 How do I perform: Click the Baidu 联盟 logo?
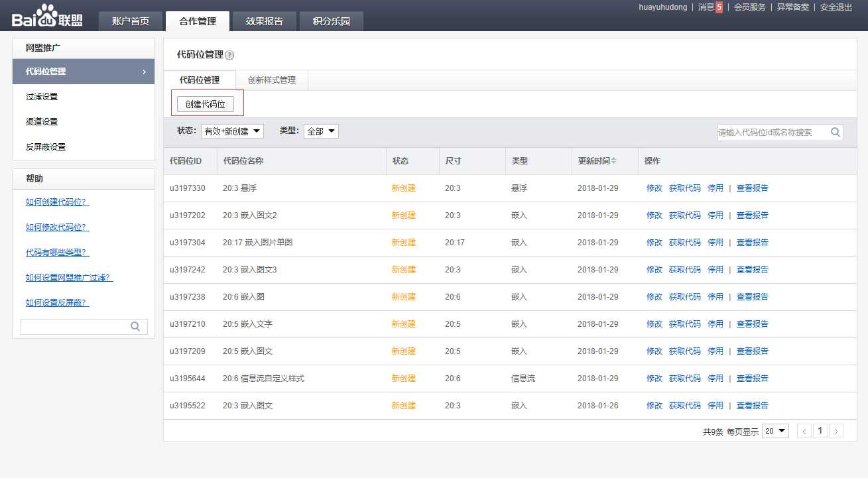[x=46, y=16]
